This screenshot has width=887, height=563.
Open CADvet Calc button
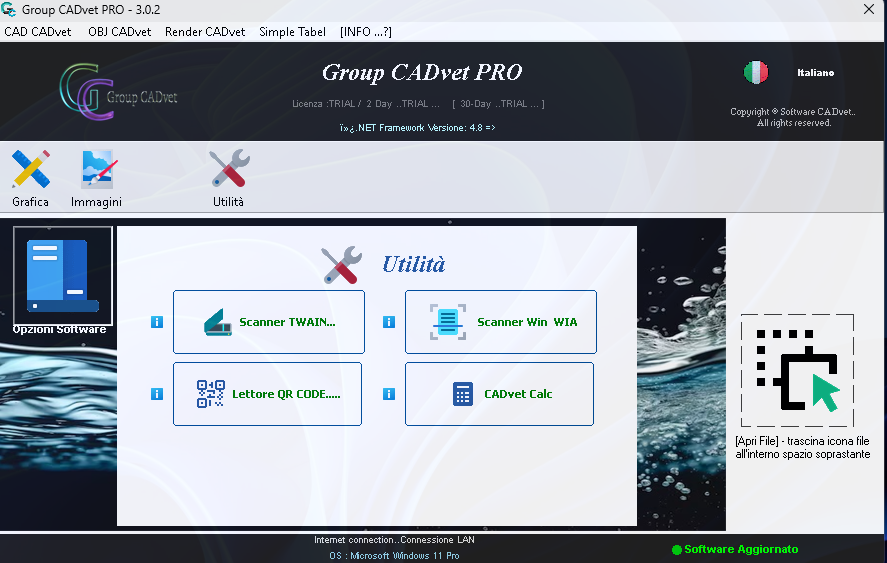click(x=500, y=394)
